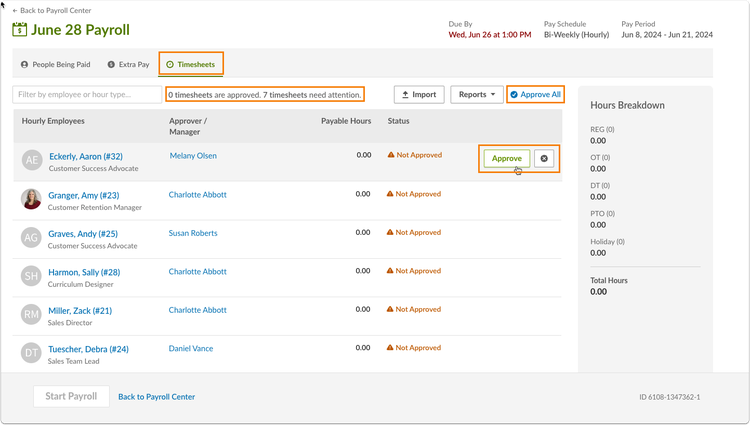The height and width of the screenshot is (425, 750).
Task: Focus the employee filter input field
Action: click(x=87, y=95)
